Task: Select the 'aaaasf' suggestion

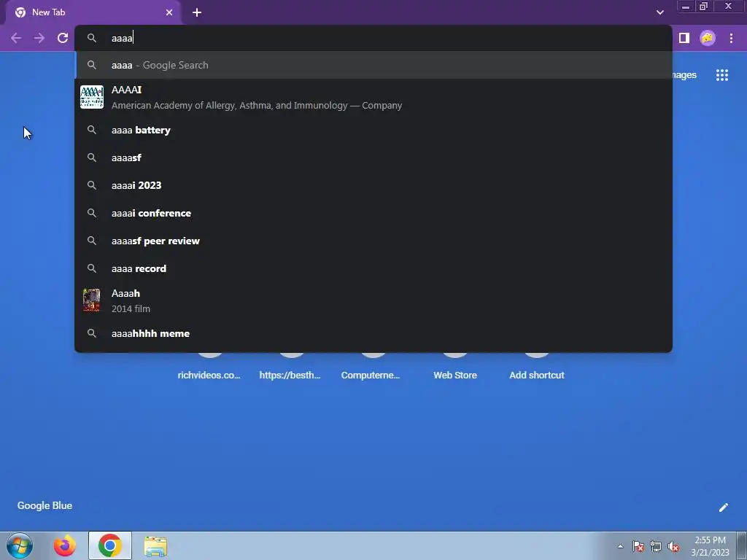Action: click(373, 157)
